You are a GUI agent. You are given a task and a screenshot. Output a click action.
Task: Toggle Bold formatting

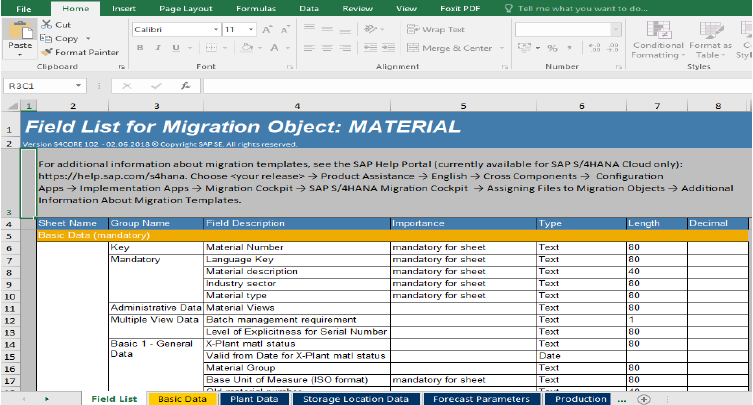(138, 48)
